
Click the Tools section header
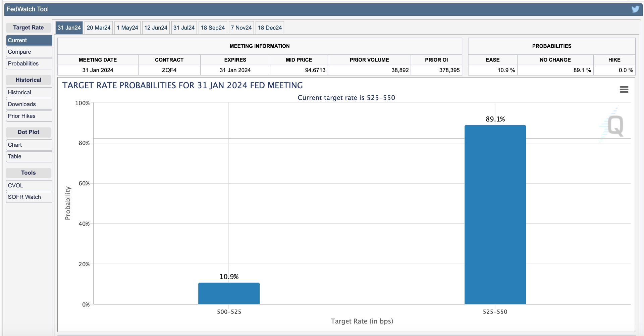(x=29, y=173)
